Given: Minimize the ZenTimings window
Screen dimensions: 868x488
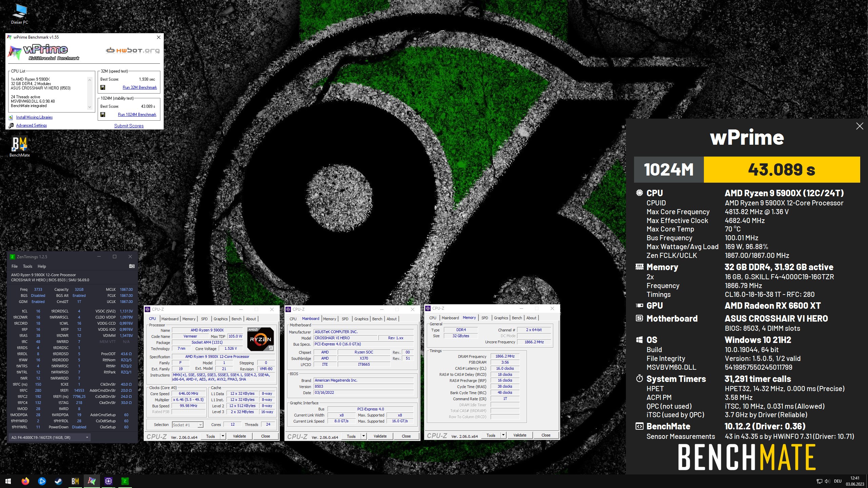Looking at the screenshot, I should tap(99, 257).
